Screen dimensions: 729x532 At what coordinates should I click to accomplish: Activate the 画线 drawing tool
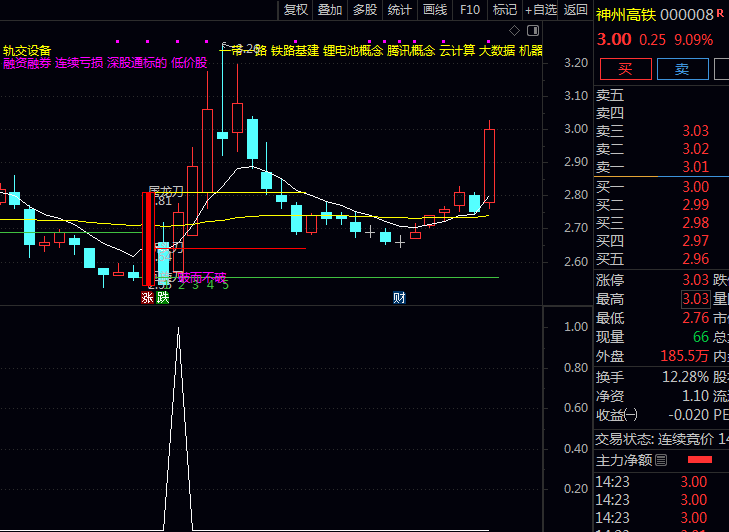tap(435, 10)
